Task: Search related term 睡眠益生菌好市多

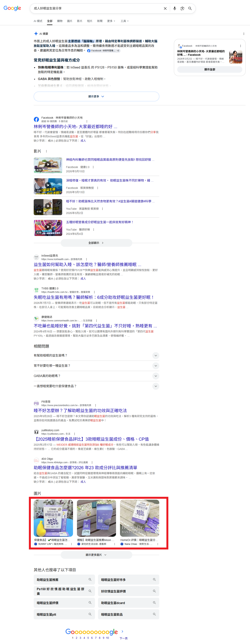Action: tap(128, 580)
